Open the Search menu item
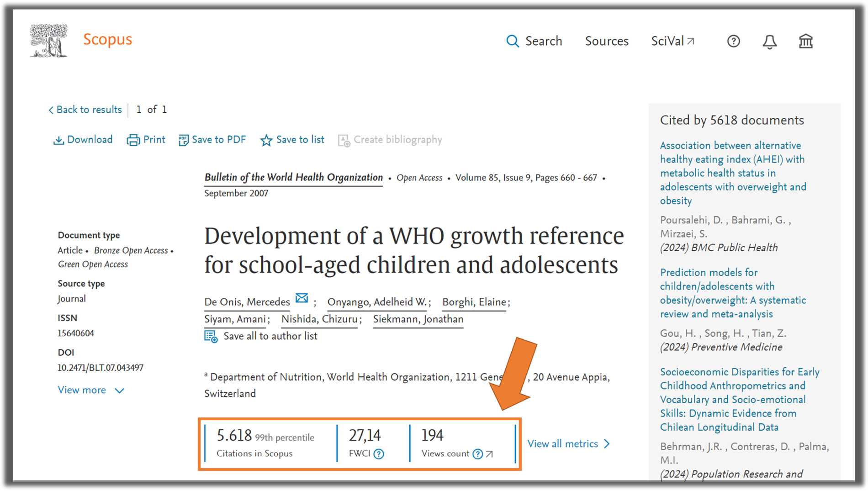 [x=543, y=41]
